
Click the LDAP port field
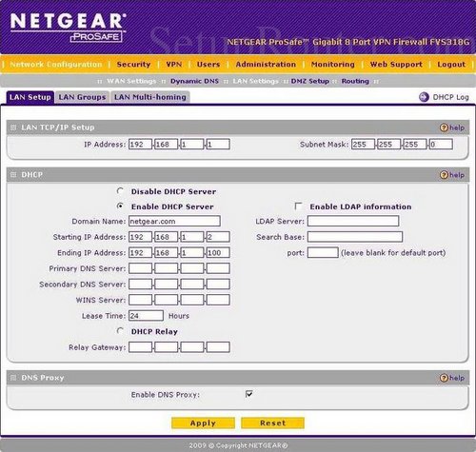[323, 253]
